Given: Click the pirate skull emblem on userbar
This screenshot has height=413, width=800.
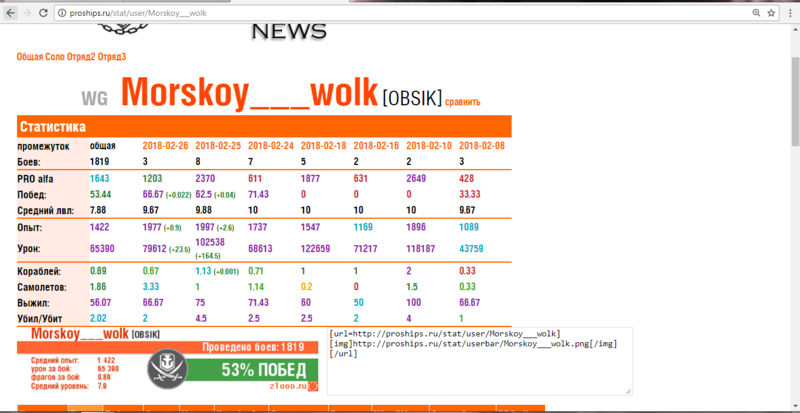Looking at the screenshot, I should tap(168, 371).
